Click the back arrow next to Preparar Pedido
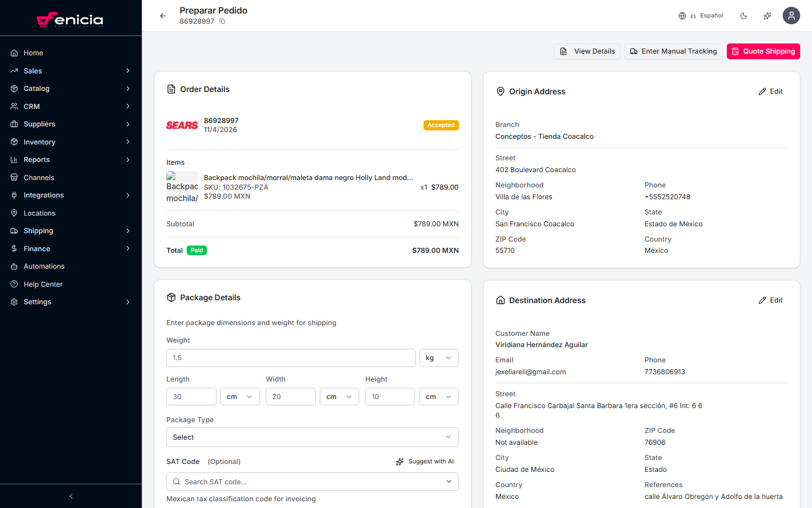The height and width of the screenshot is (508, 812). pyautogui.click(x=163, y=16)
